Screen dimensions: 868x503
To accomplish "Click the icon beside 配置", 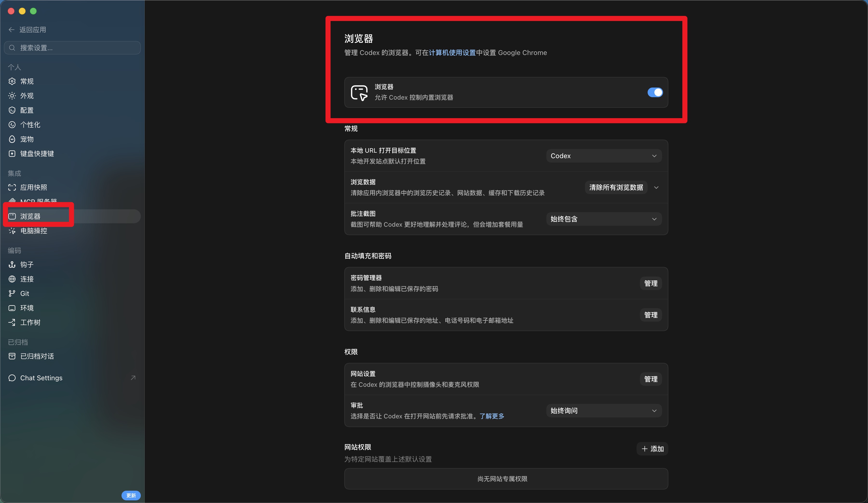I will [12, 110].
